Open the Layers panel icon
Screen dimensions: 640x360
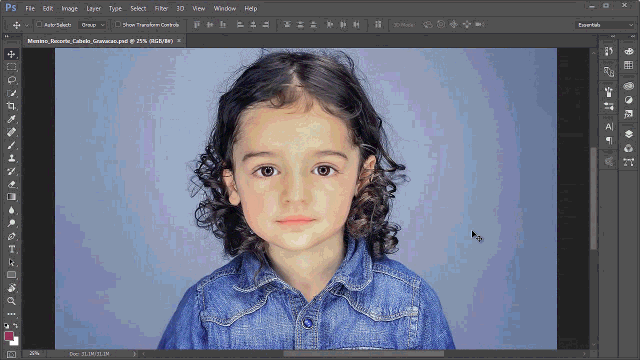tap(629, 134)
